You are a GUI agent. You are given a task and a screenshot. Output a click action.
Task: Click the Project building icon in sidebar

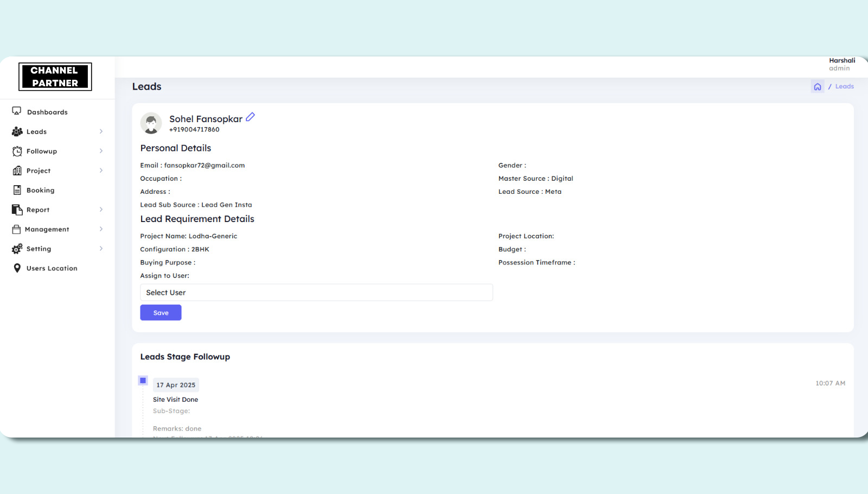[17, 171]
